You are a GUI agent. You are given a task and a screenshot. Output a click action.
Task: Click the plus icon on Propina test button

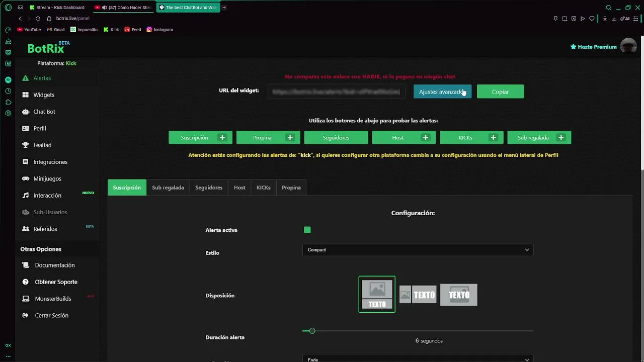coord(290,137)
